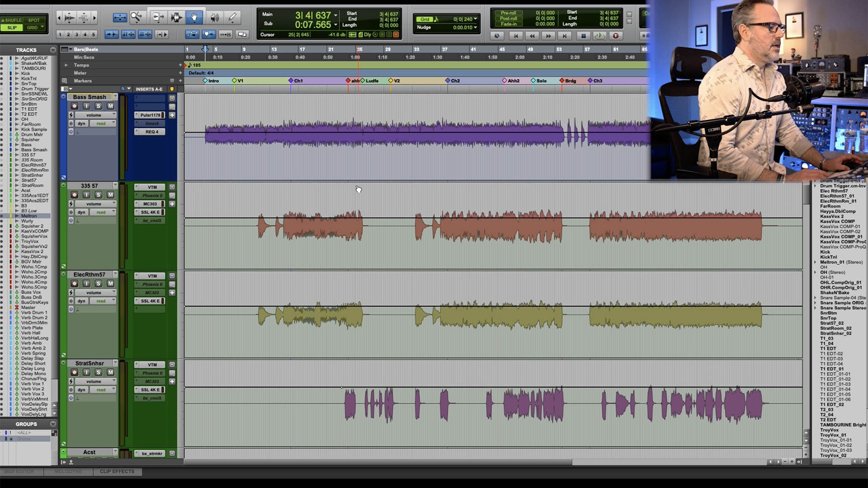Select SHUFFLE edit mode
The height and width of the screenshot is (488, 868).
[x=12, y=20]
